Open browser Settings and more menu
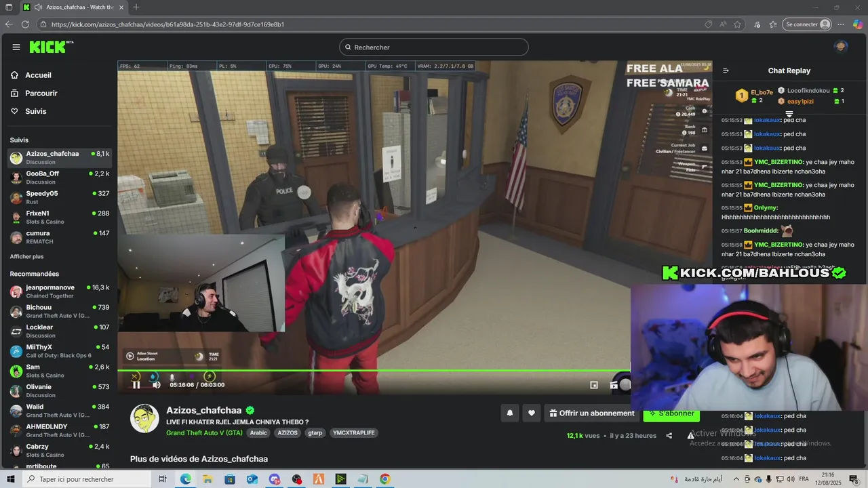Screen dimensions: 868x488 pos(842,24)
